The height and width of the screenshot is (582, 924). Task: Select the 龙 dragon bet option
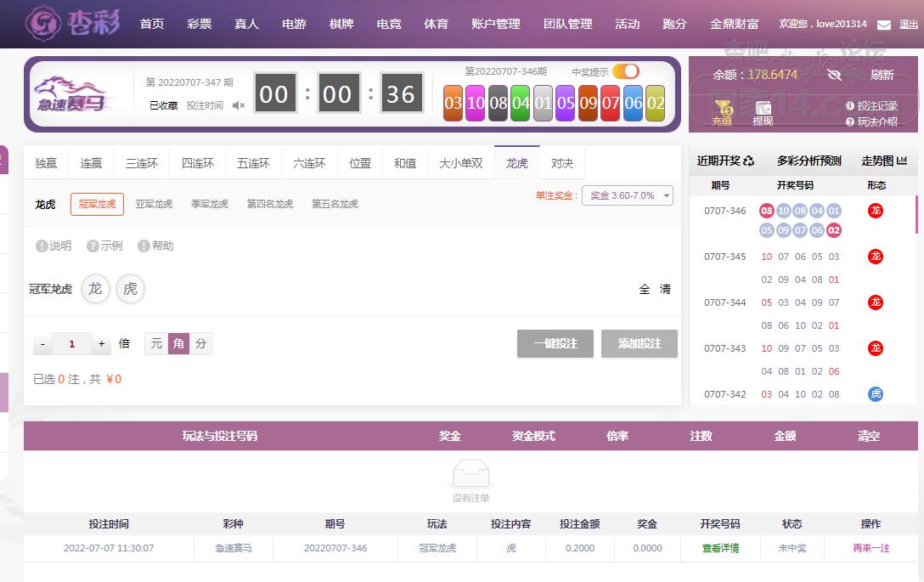pos(95,289)
